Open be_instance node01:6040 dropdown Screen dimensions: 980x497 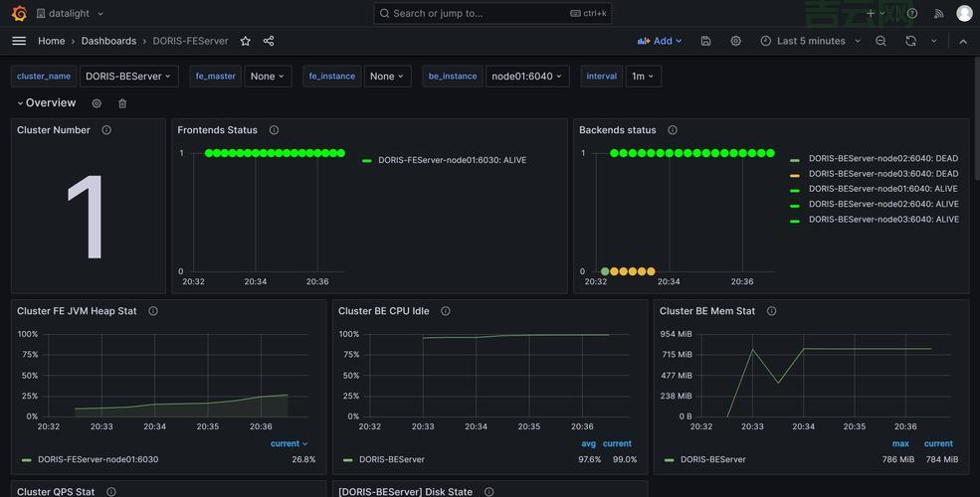click(527, 77)
